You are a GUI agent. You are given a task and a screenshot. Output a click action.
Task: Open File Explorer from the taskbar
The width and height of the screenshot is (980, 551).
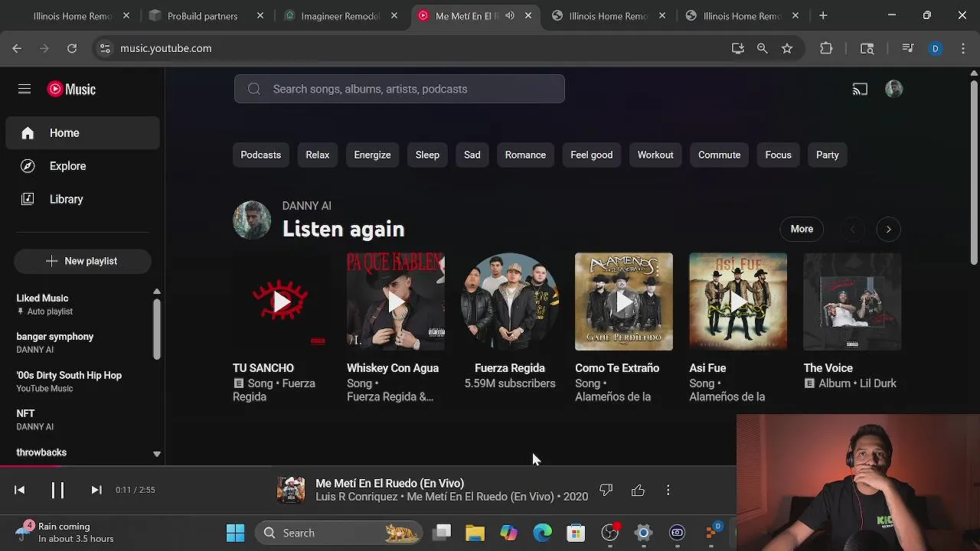[x=475, y=533]
